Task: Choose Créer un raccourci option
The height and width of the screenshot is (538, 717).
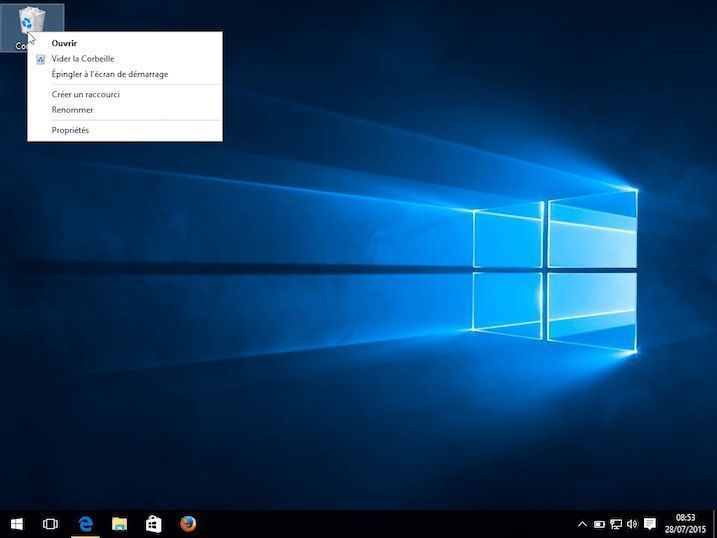Action: coord(125,94)
